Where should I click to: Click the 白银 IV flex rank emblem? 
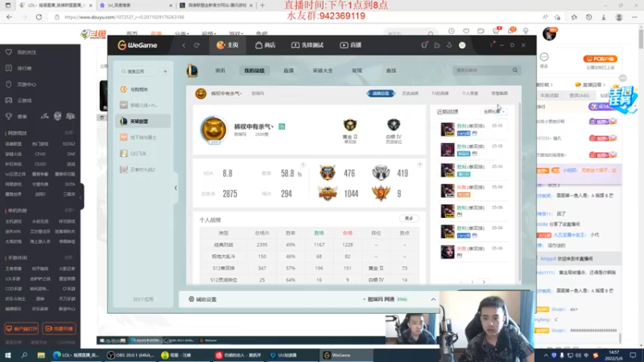(394, 125)
